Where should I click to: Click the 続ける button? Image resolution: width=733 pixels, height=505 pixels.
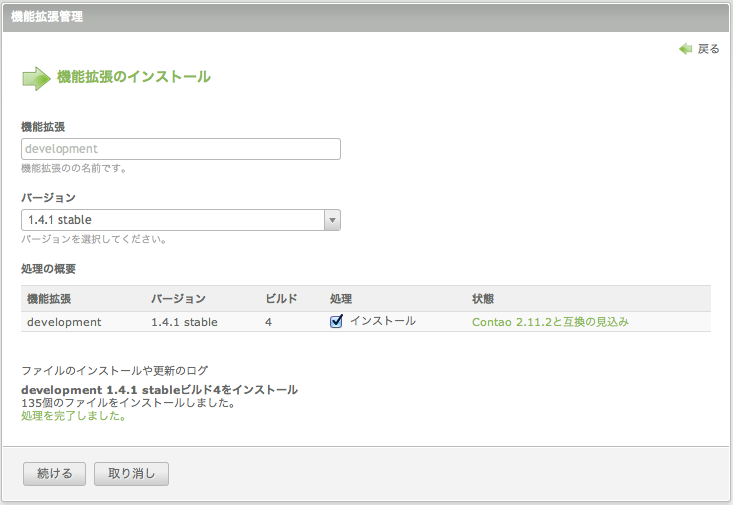click(x=54, y=474)
